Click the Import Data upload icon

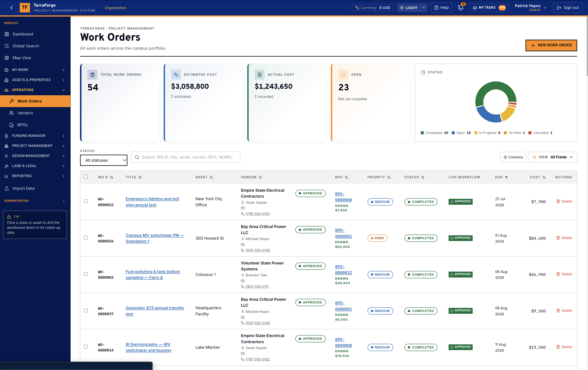[7, 188]
